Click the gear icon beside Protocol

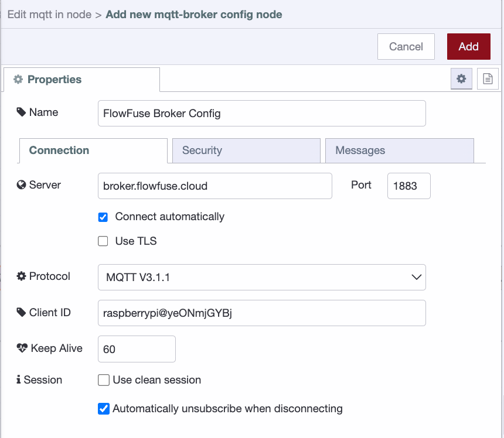click(x=21, y=276)
